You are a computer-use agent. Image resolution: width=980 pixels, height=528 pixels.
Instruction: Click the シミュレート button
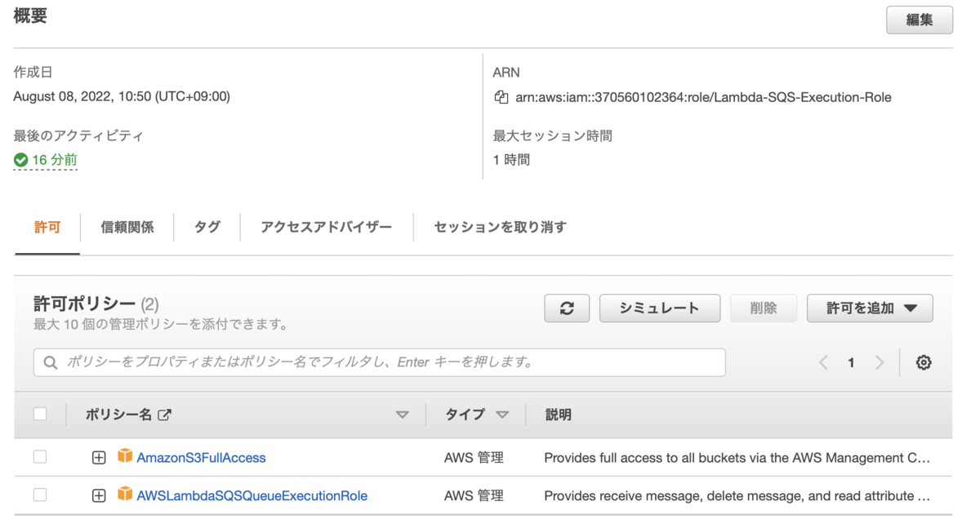660,308
